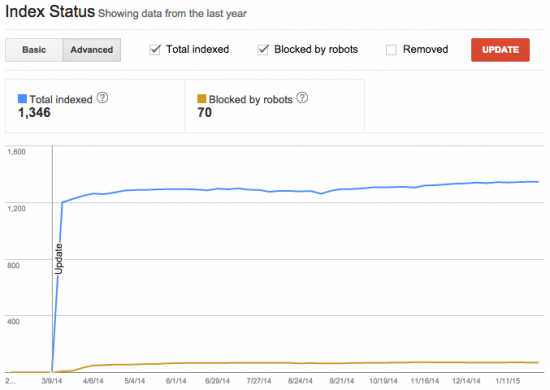Open the Blocked by robots help icon

(302, 98)
